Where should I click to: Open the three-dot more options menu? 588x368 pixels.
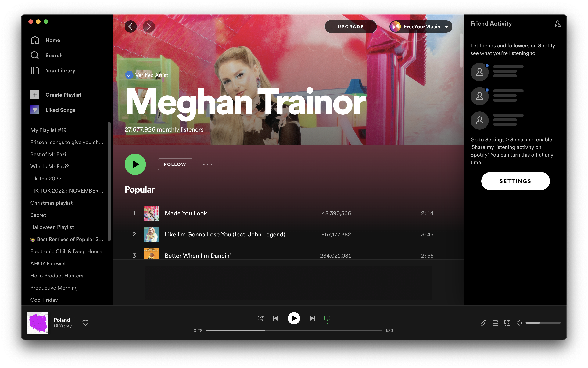[207, 164]
